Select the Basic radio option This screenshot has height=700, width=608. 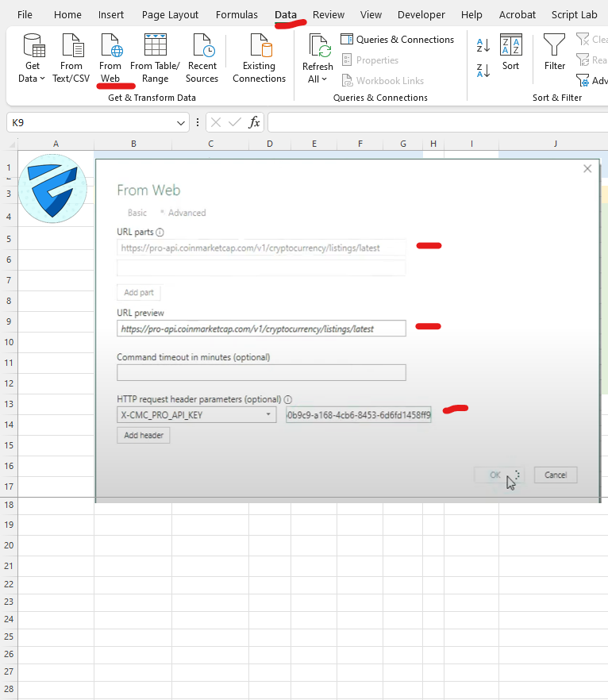137,213
